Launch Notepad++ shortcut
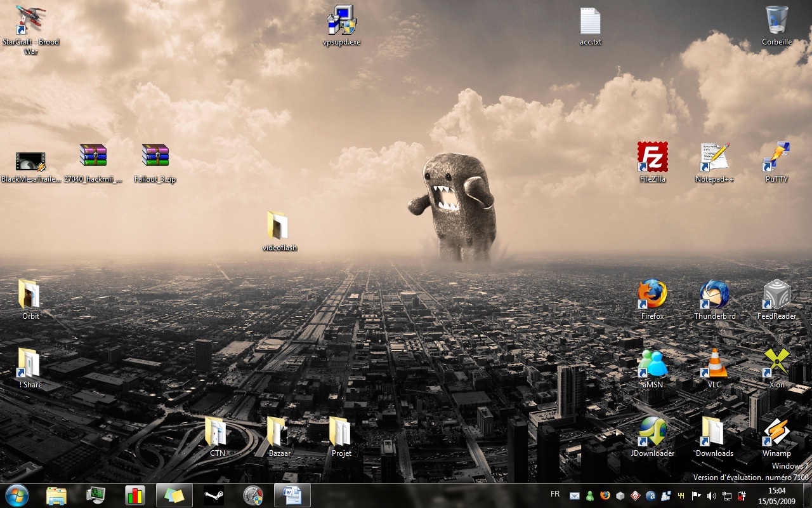This screenshot has width=812, height=508. 714,163
